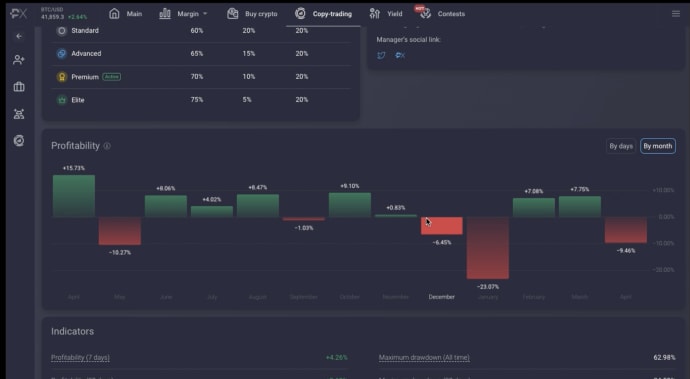
Task: Click the Premium tier icon
Action: tap(62, 77)
